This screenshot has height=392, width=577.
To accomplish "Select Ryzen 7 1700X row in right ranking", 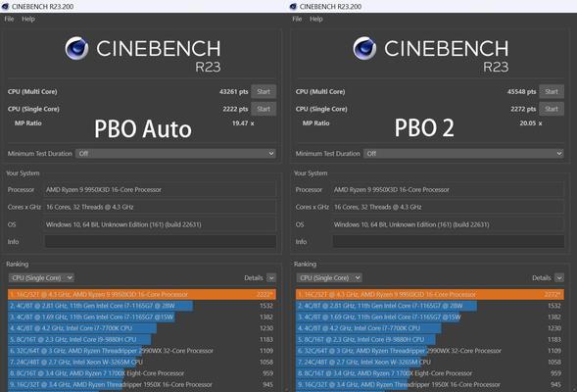I will 430,373.
